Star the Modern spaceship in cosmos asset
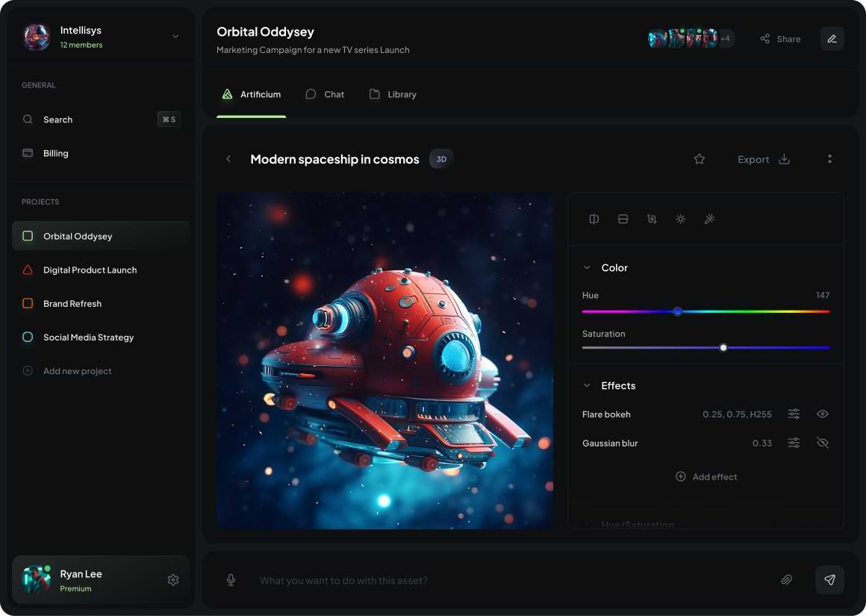This screenshot has width=866, height=616. coord(699,159)
